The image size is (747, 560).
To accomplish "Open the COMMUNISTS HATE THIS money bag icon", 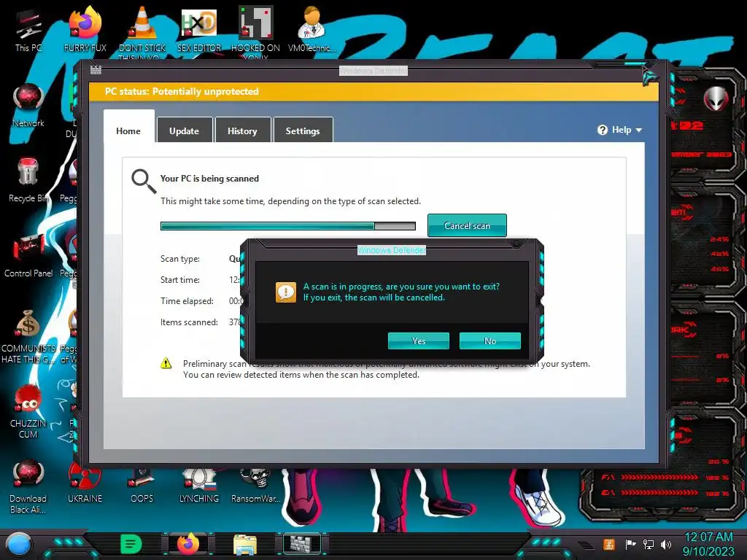I will point(28,335).
